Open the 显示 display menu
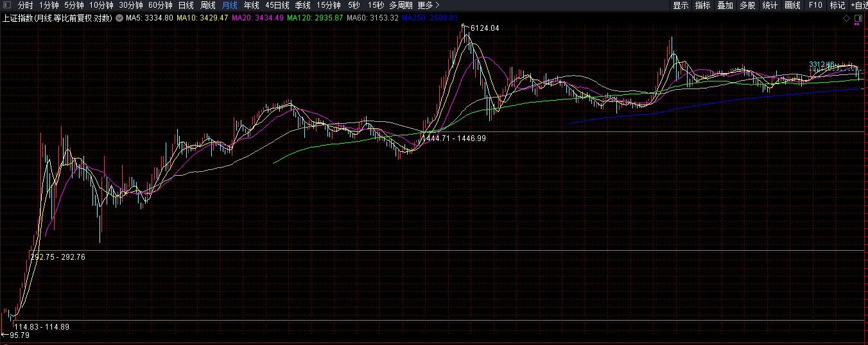This screenshot has width=868, height=345. 681,5
